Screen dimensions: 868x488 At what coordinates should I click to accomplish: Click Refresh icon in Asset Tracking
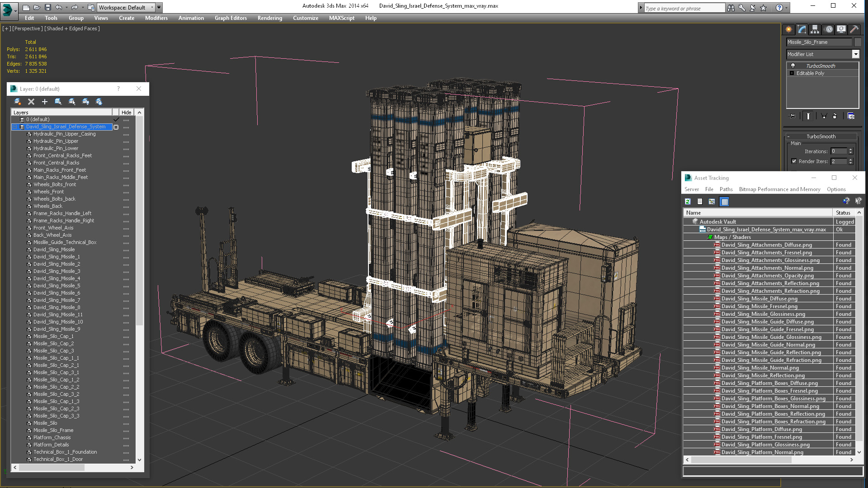[688, 202]
